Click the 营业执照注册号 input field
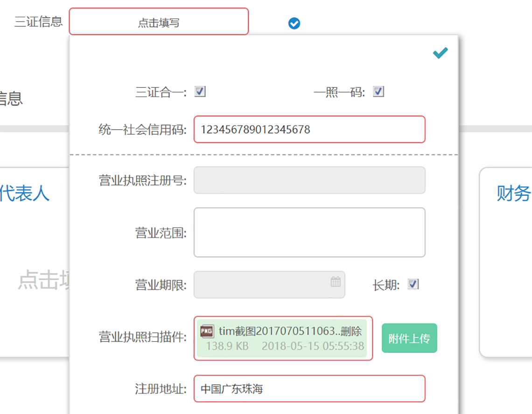 (309, 180)
